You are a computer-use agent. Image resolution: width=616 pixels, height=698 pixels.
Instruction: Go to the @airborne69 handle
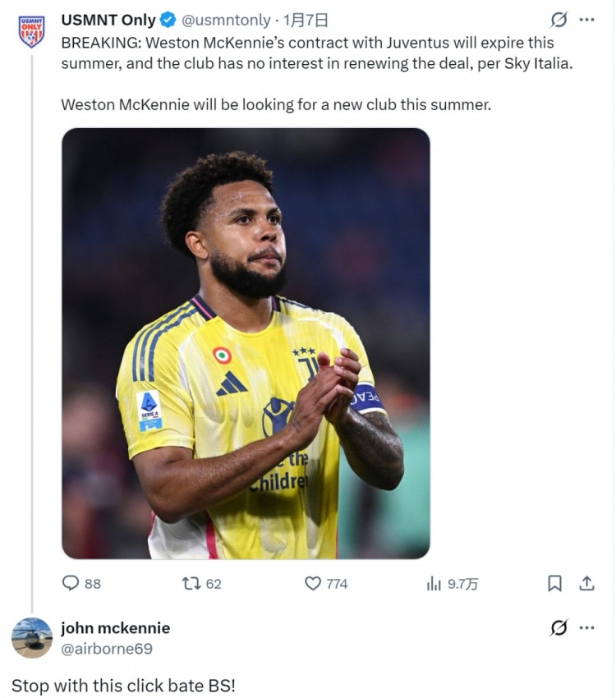pyautogui.click(x=106, y=649)
